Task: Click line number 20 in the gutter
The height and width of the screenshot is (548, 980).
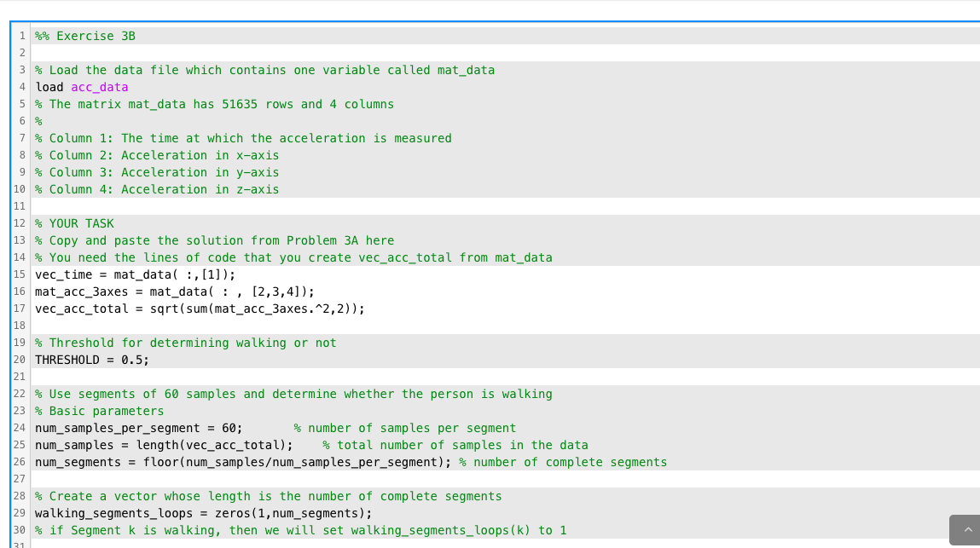Action: (20, 360)
